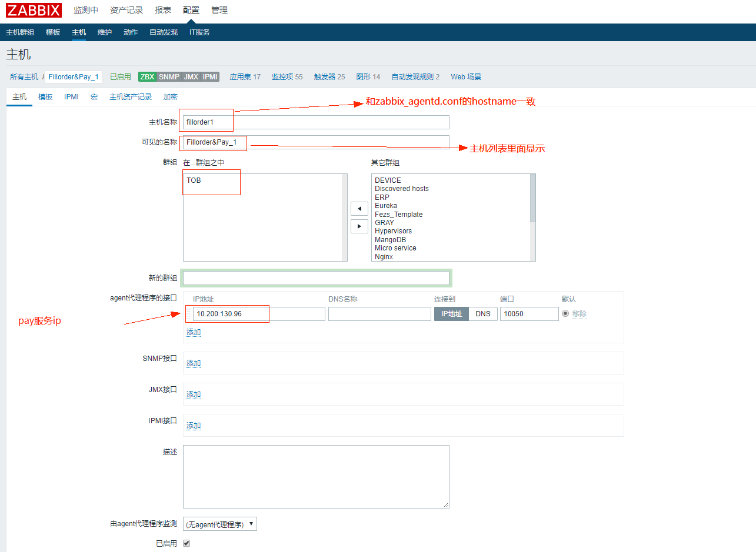Select Hypervisors in other groups list

(x=394, y=231)
